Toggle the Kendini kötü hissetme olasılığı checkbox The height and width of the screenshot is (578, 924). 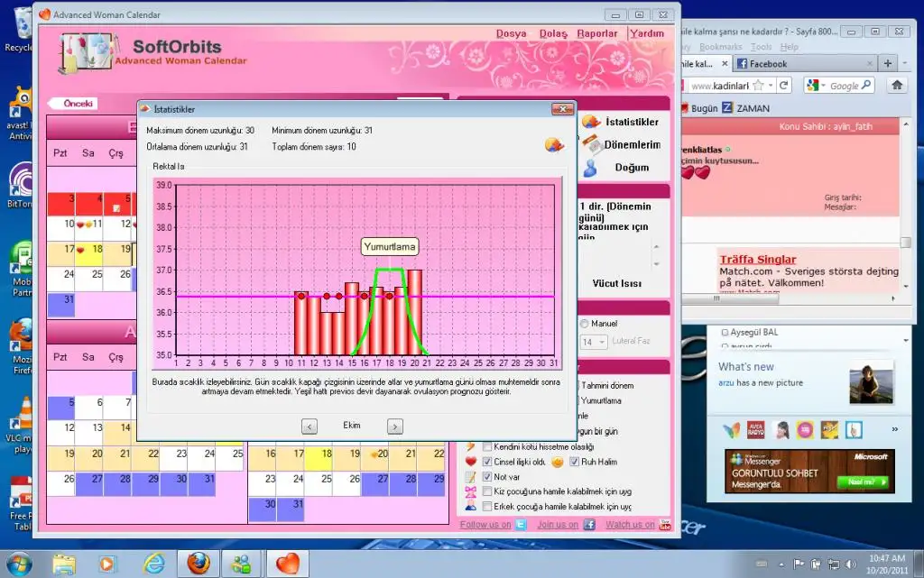487,446
